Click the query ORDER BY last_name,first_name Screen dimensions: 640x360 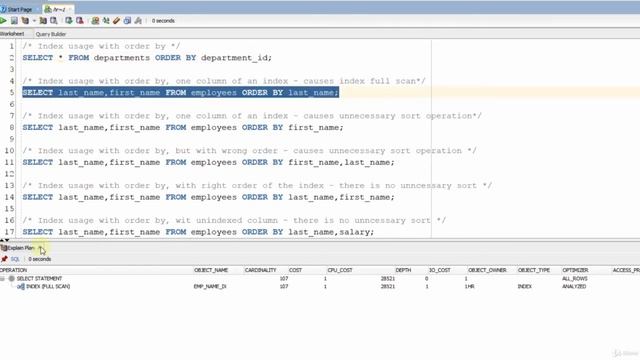pyautogui.click(x=209, y=197)
